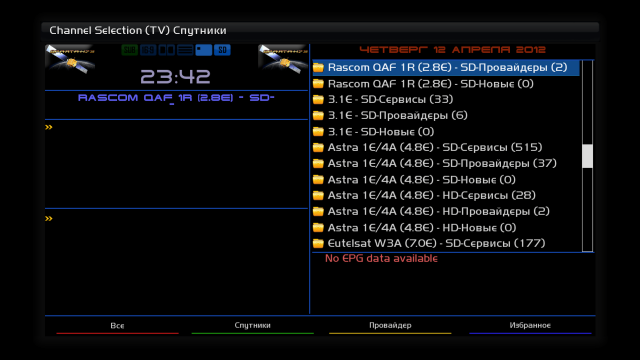Open Astra 1E/4A HD-Сервисы (28) folder
The width and height of the screenshot is (640, 360).
click(x=446, y=196)
